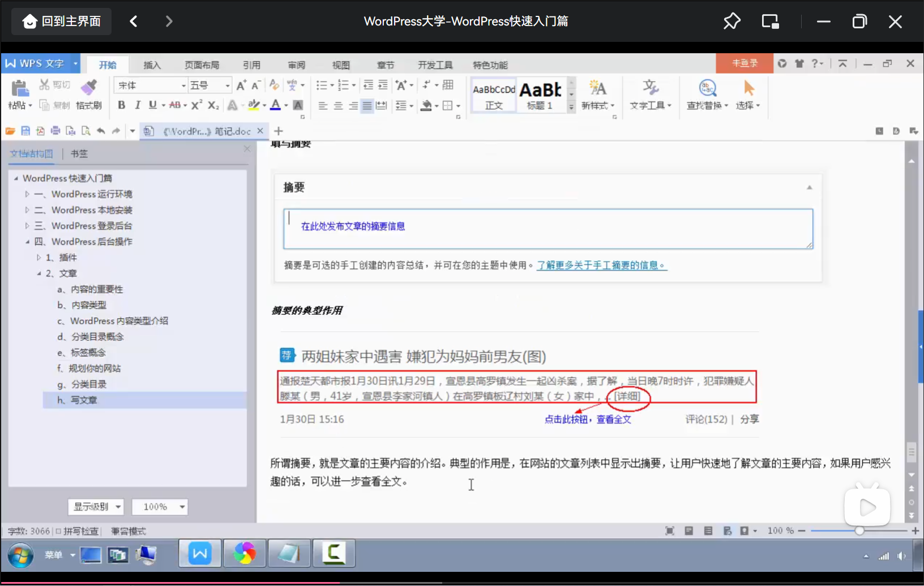Apply left text alignment
The height and width of the screenshot is (586, 924).
tap(323, 105)
